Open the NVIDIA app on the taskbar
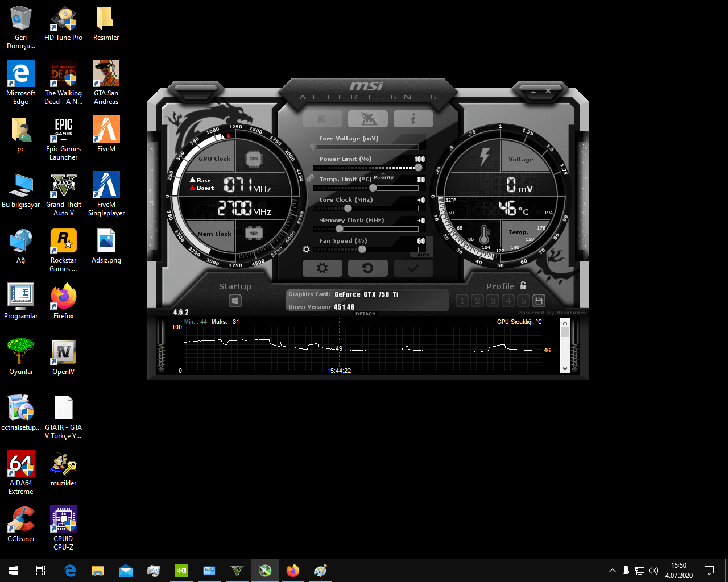 181,571
